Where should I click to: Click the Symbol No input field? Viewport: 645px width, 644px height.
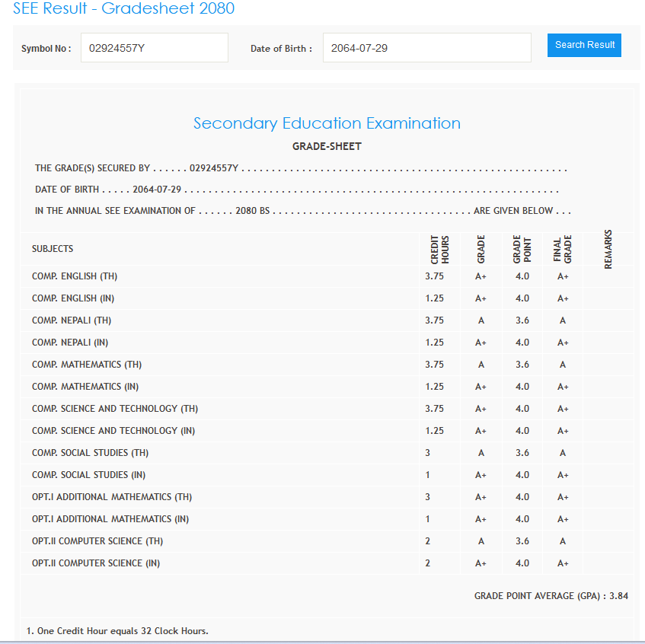(154, 48)
